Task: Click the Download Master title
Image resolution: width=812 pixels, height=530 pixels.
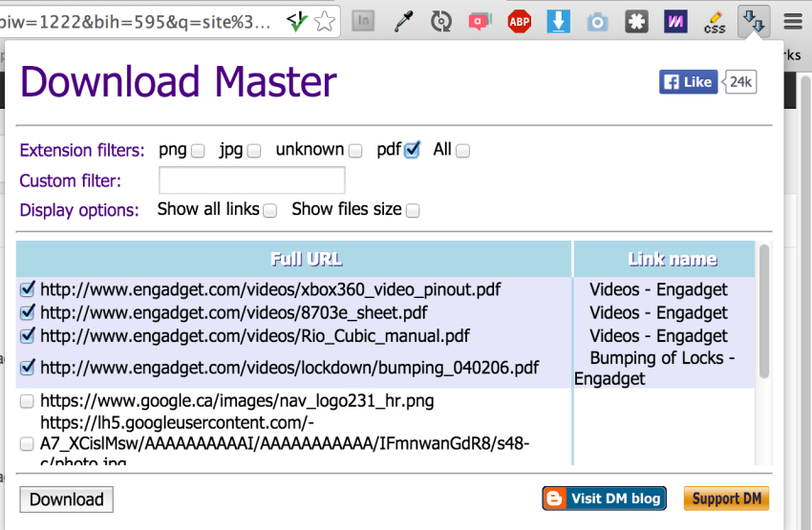Action: click(179, 82)
